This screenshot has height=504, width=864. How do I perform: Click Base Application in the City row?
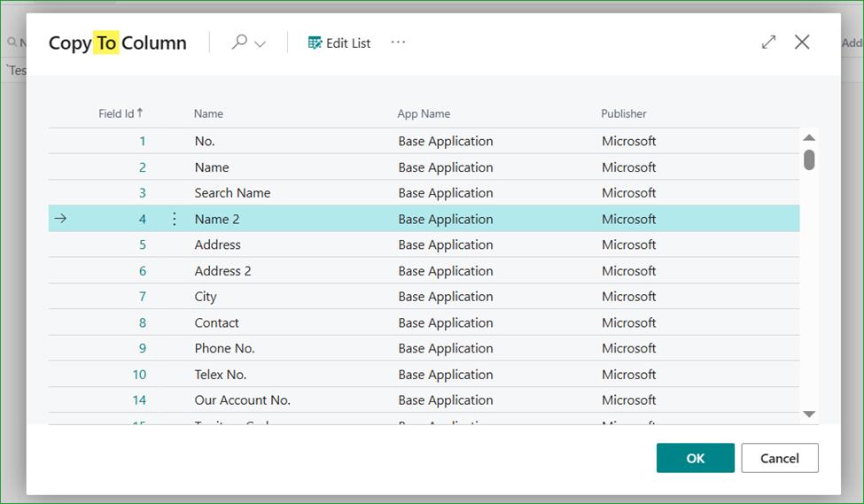tap(445, 297)
